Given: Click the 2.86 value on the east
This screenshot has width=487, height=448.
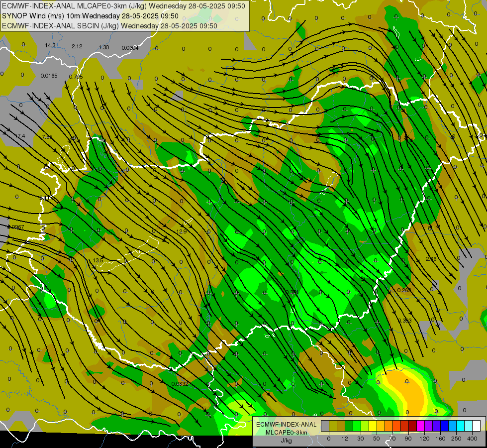Looking at the screenshot, I should tap(431, 259).
